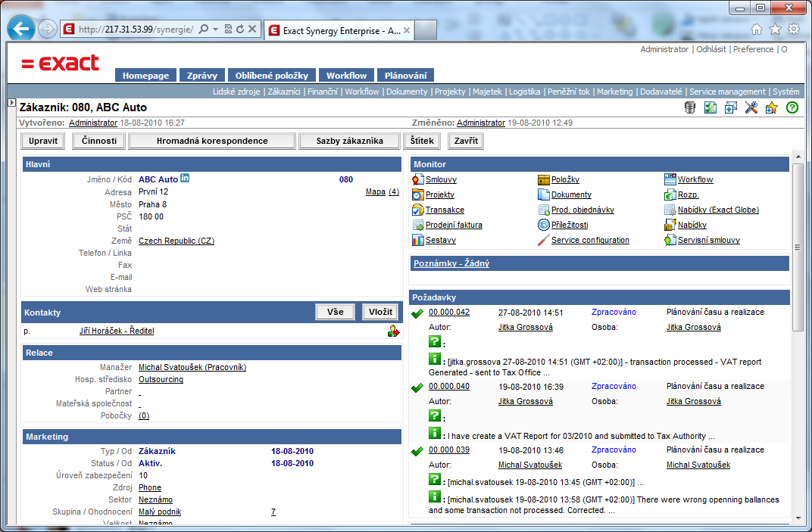Open the database icon in page toolbar
Image resolution: width=812 pixels, height=532 pixels.
[x=690, y=107]
